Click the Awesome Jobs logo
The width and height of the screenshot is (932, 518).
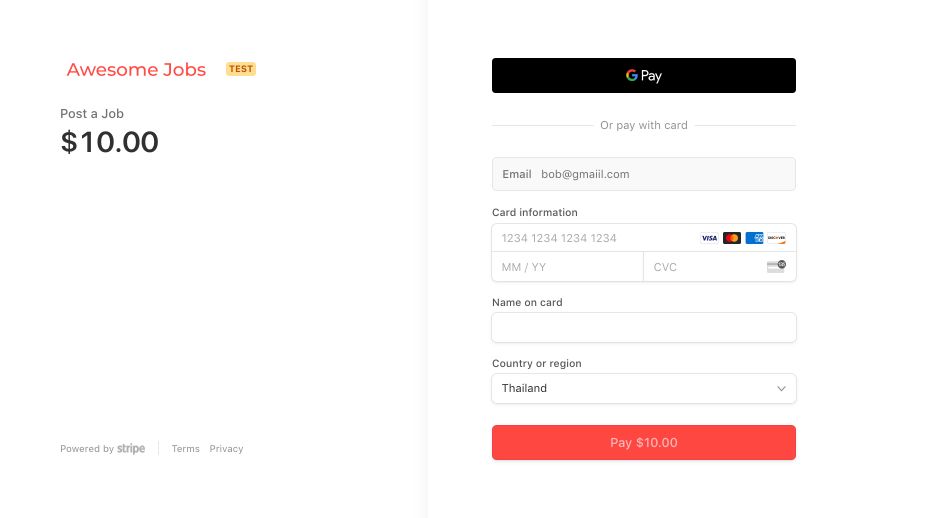pos(136,70)
